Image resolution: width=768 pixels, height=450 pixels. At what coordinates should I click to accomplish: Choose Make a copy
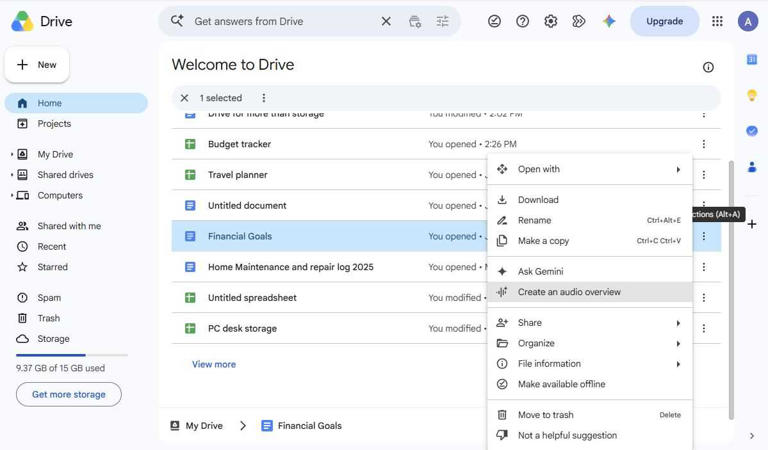click(x=590, y=241)
